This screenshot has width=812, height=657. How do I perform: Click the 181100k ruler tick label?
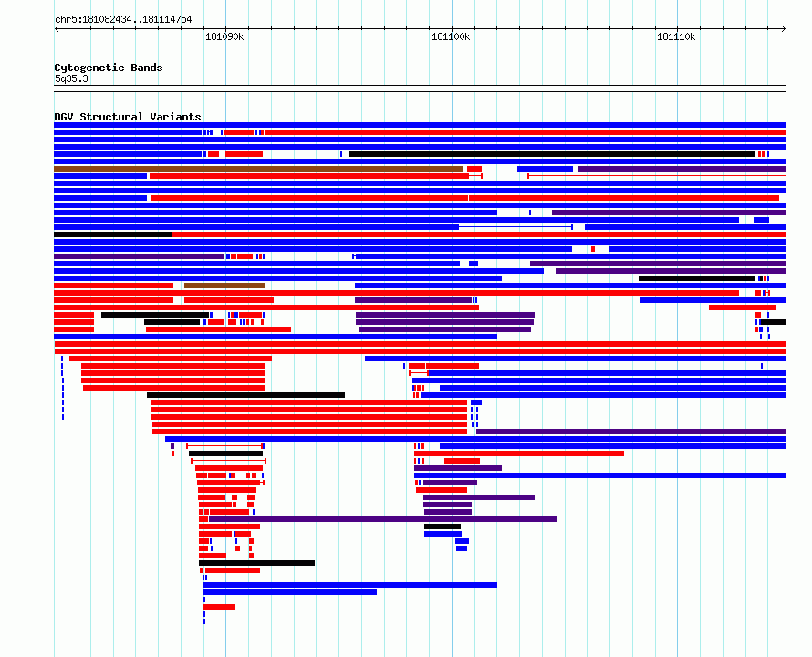pyautogui.click(x=451, y=36)
